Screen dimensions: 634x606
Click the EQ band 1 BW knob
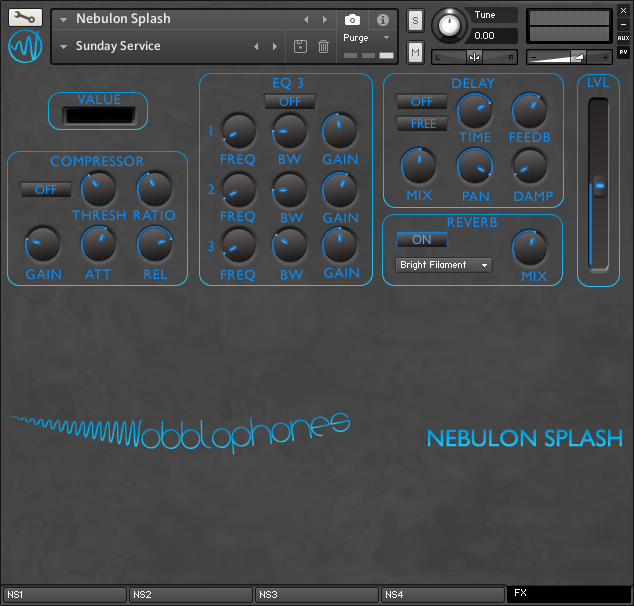[289, 131]
